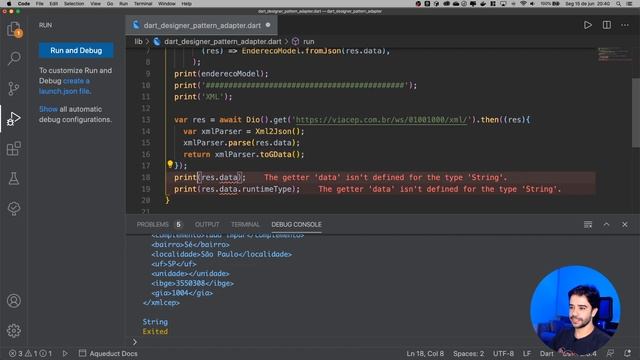The image size is (640, 360).
Task: Switch to the Terminal tab
Action: click(x=245, y=224)
